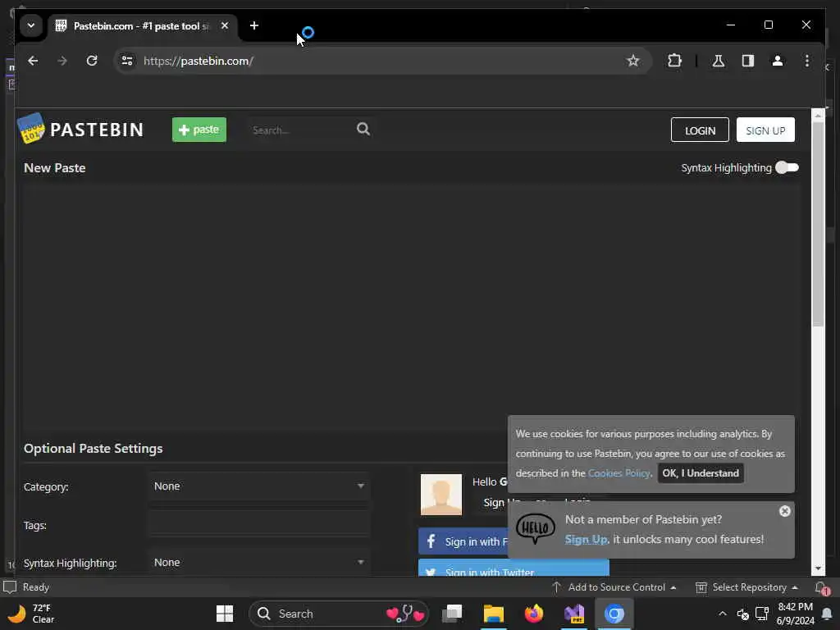This screenshot has height=630, width=840.
Task: Open site information icon in address bar
Action: click(127, 61)
